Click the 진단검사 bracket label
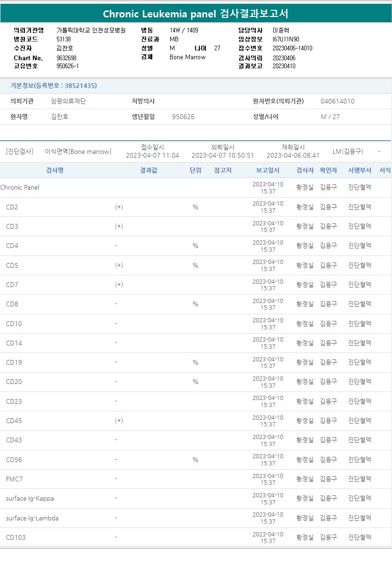 pos(20,152)
